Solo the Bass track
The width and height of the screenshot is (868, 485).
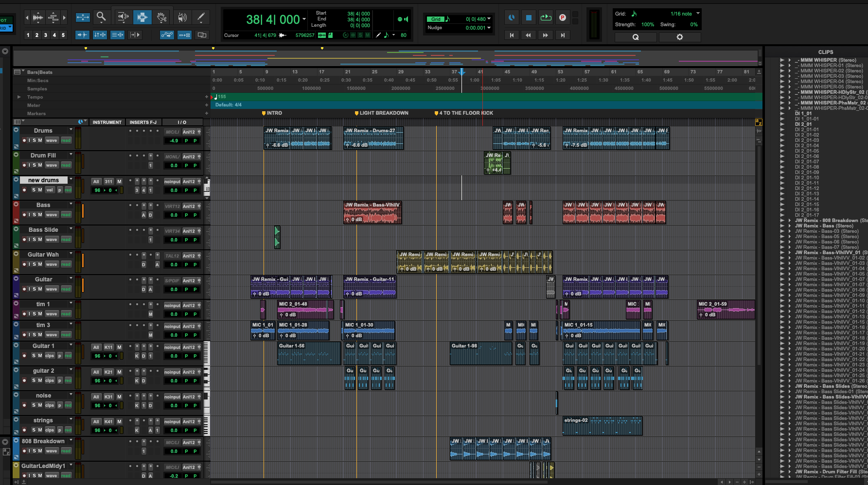[x=34, y=215]
